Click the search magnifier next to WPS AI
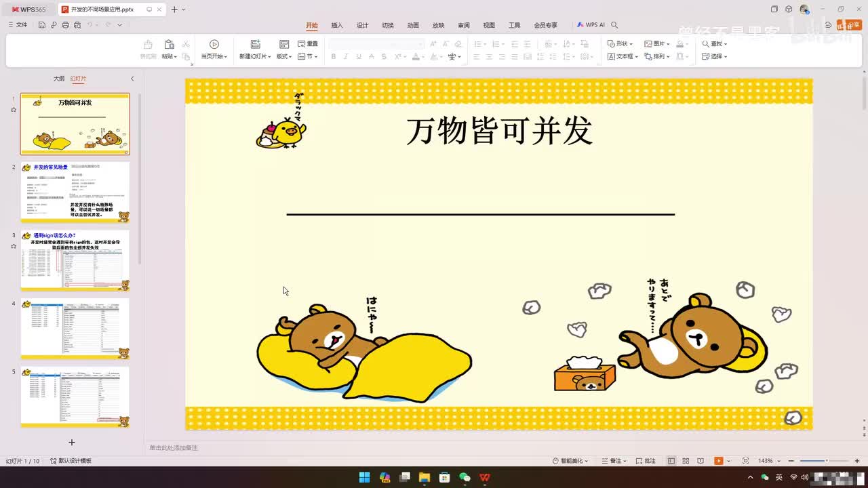Screen dimensions: 868x488 click(x=614, y=25)
